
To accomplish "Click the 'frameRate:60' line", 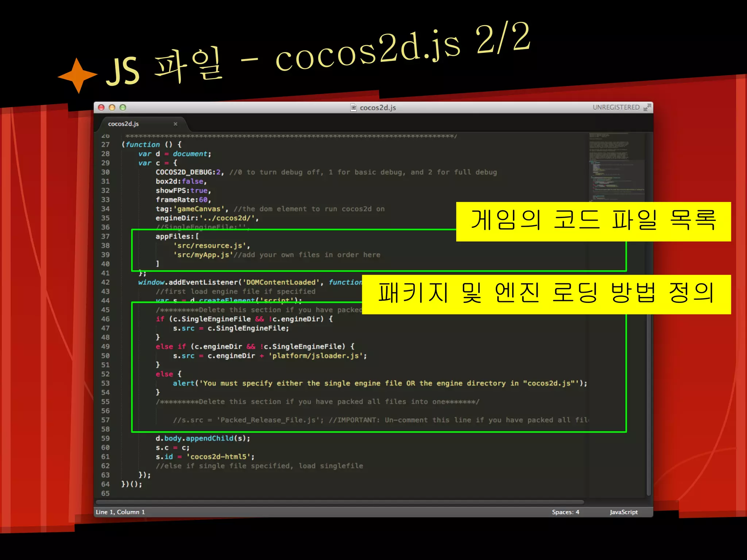I will tap(183, 200).
